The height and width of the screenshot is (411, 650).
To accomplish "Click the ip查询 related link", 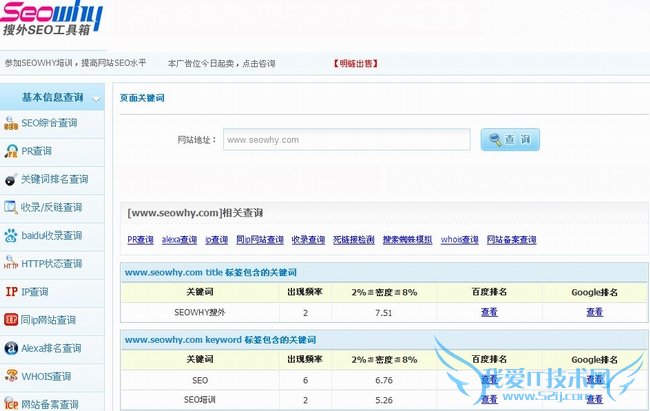I will click(216, 240).
